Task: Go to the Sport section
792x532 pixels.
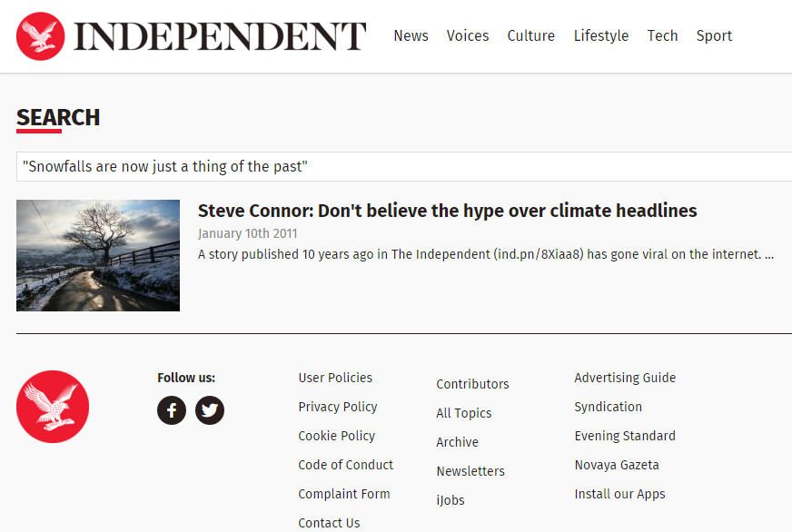Action: (714, 35)
